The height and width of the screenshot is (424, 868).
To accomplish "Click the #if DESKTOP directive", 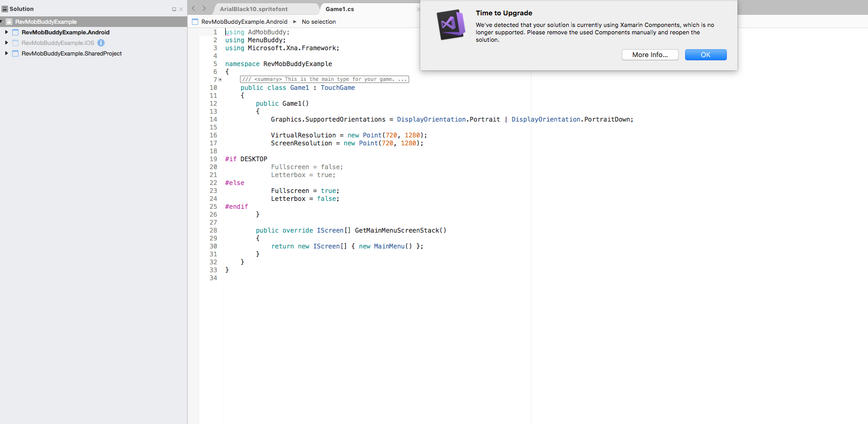I will tap(246, 159).
